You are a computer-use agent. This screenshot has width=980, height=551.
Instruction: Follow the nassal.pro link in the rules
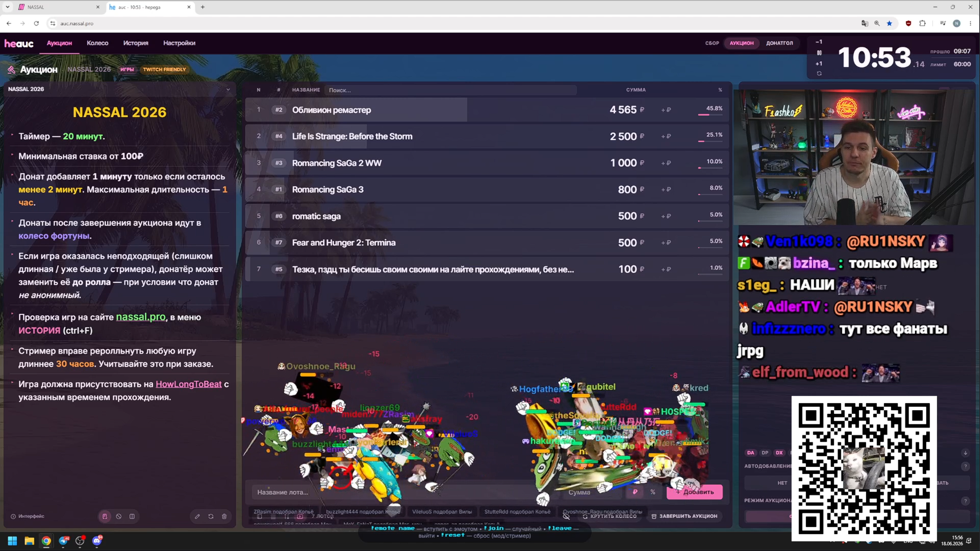[x=141, y=316]
